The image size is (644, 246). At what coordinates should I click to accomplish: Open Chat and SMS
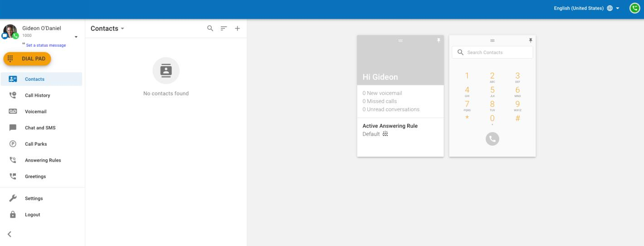point(41,128)
